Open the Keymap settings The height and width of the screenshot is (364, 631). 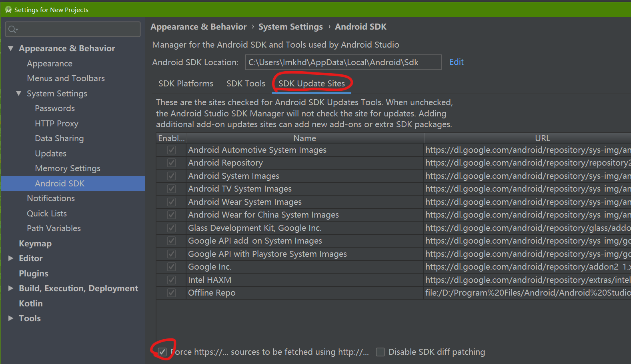(x=35, y=244)
